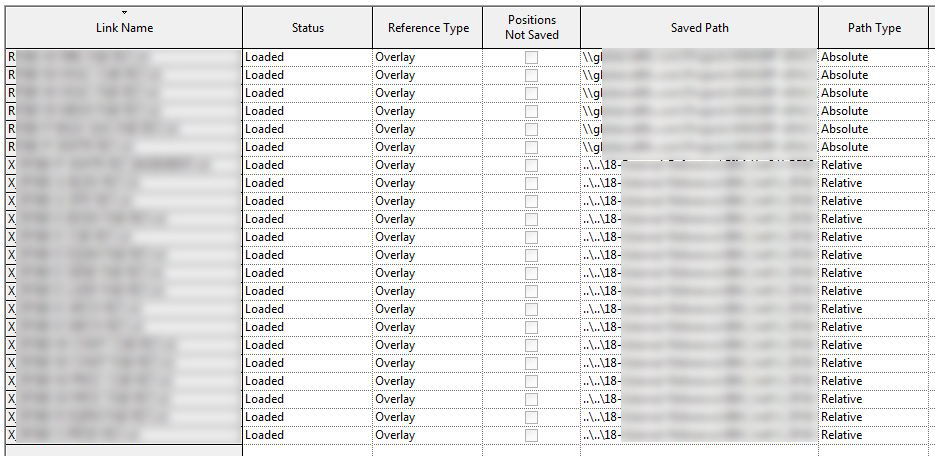The height and width of the screenshot is (456, 935).
Task: Select link name in last Relative row
Action: pos(124,435)
